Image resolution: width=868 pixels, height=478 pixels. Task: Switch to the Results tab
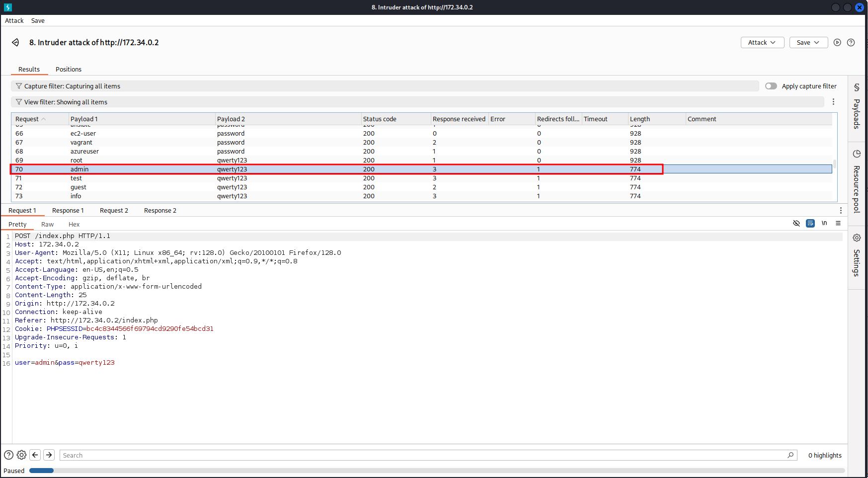click(x=29, y=69)
